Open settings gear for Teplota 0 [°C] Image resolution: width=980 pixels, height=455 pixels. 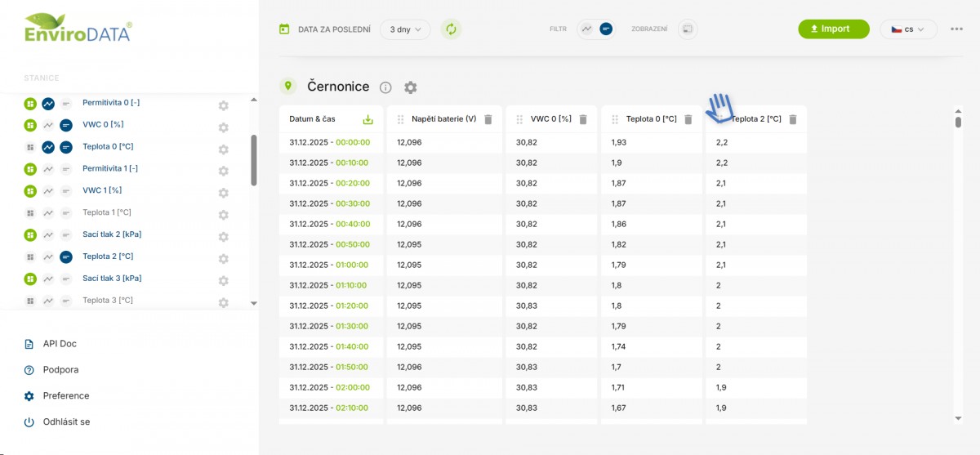click(223, 149)
